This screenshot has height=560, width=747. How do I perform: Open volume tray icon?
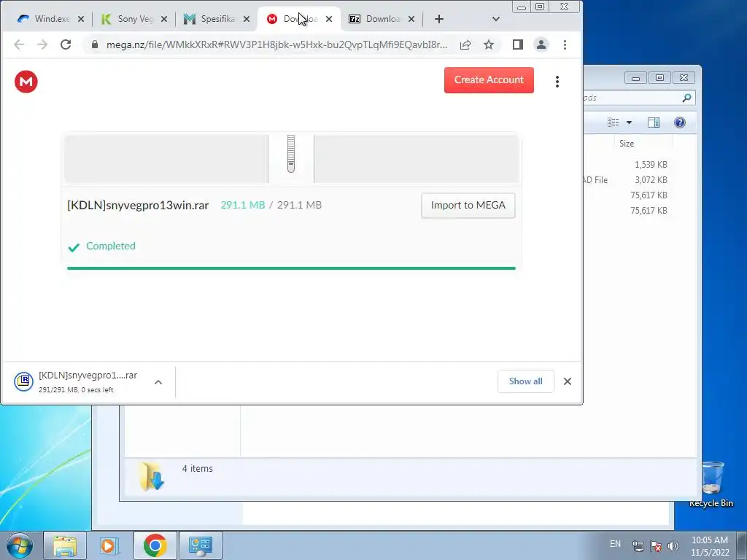(673, 546)
